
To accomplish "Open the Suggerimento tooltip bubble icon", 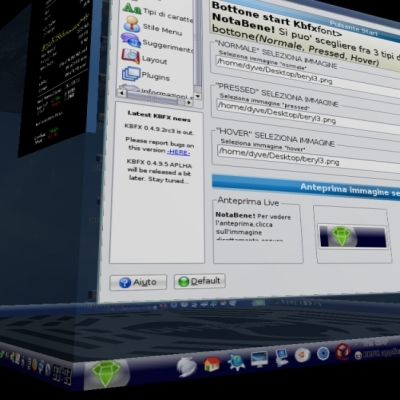I will click(x=130, y=40).
